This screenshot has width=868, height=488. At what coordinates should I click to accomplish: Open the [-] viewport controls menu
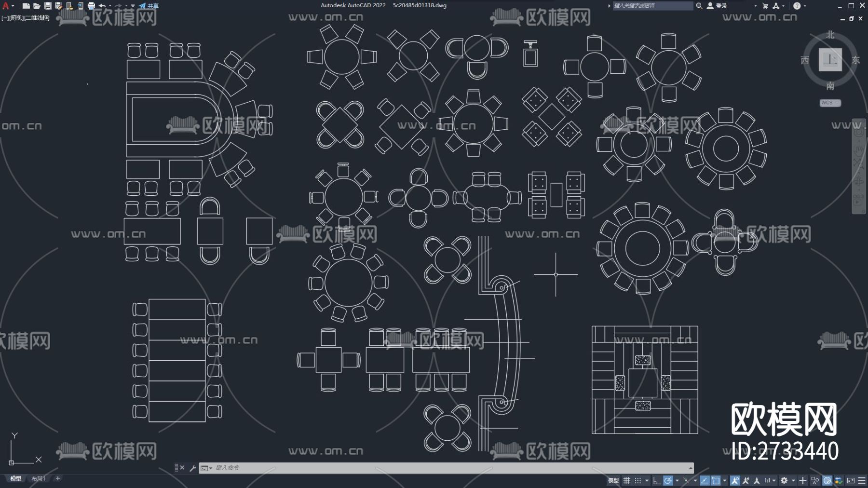point(5,18)
